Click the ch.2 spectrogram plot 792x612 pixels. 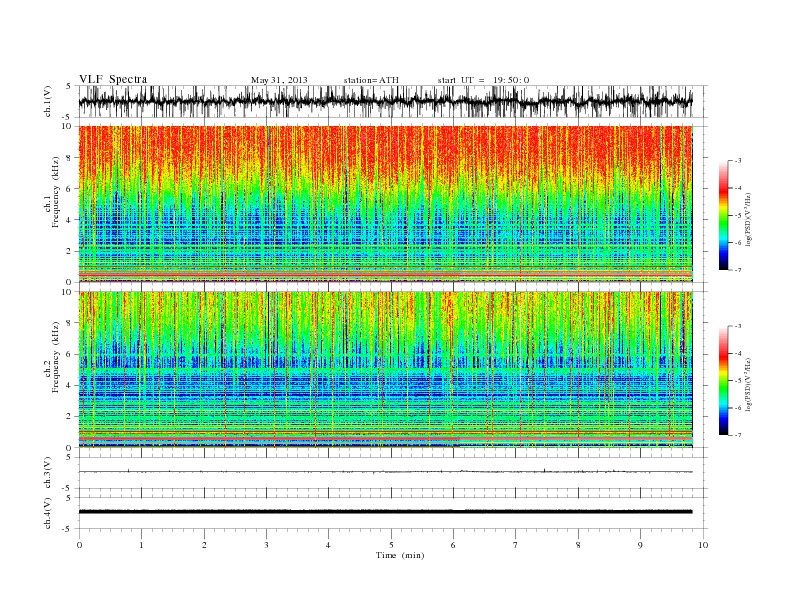(386, 370)
